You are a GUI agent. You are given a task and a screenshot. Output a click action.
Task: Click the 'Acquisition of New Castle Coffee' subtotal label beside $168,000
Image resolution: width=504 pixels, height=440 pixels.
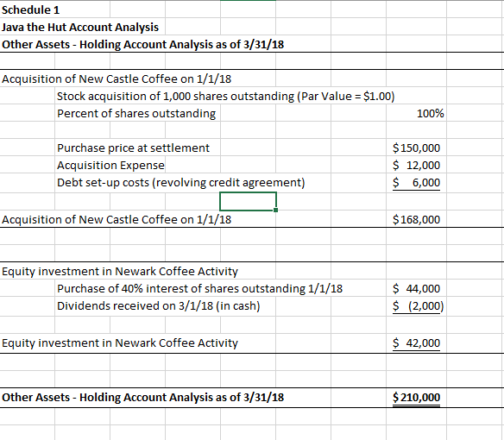117,220
